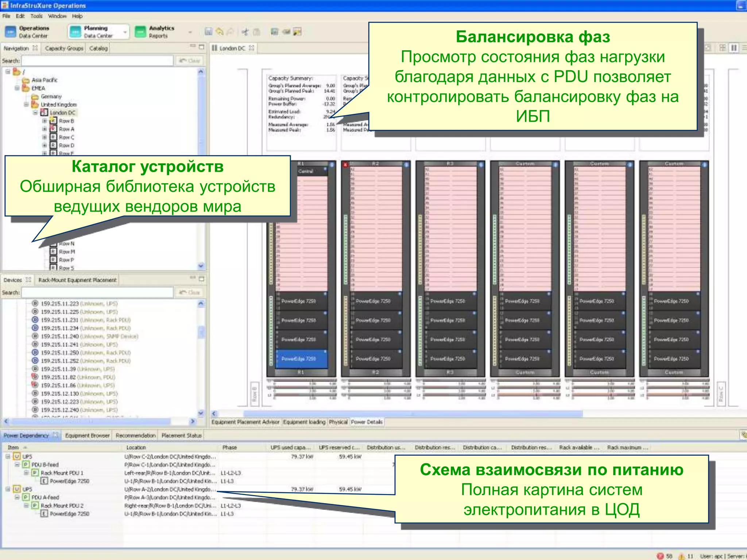The image size is (747, 560).
Task: Clear the Devices search field
Action: (189, 292)
